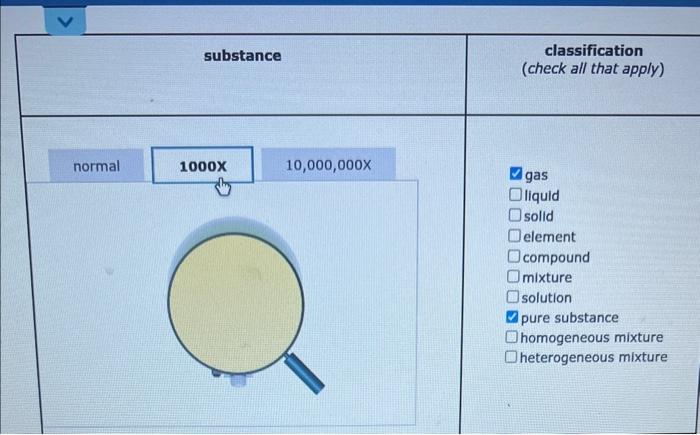Screen dimensions: 700x435
Task: Check the heterogeneous mixture checkbox
Action: [511, 357]
